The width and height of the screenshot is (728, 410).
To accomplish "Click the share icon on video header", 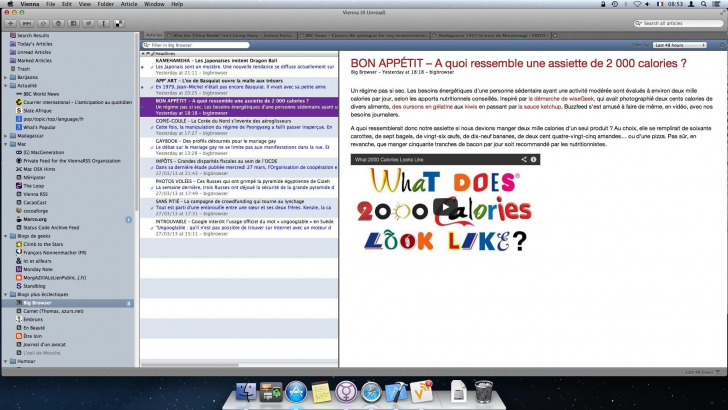I will tap(524, 159).
